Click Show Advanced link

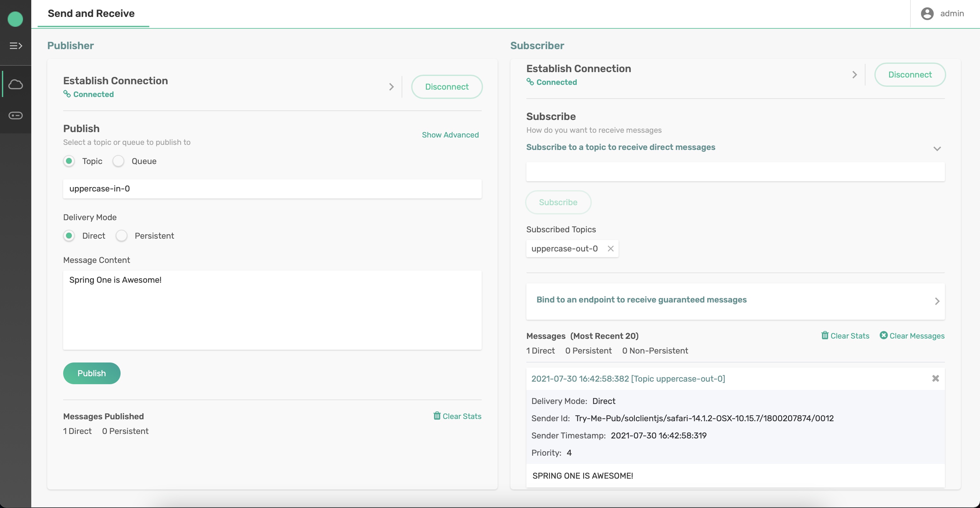click(x=450, y=135)
